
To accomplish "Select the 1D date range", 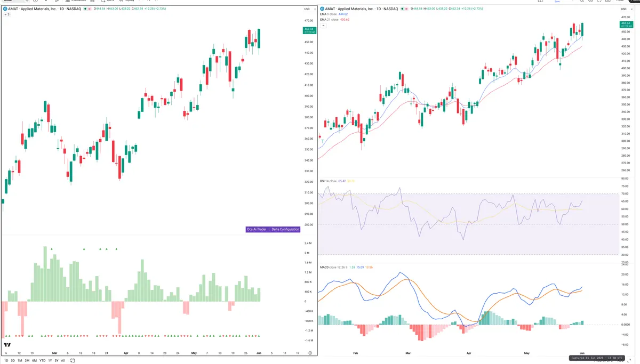I will click(x=6, y=360).
